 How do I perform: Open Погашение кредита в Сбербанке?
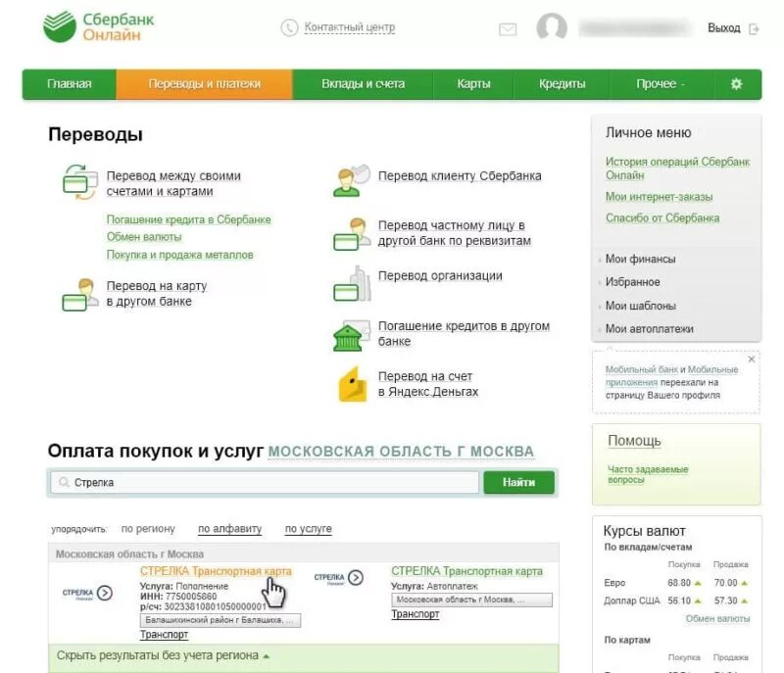pos(188,219)
